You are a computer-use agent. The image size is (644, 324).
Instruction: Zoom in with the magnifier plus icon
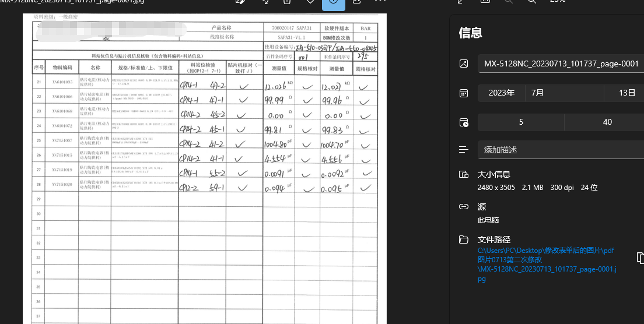tap(531, 2)
